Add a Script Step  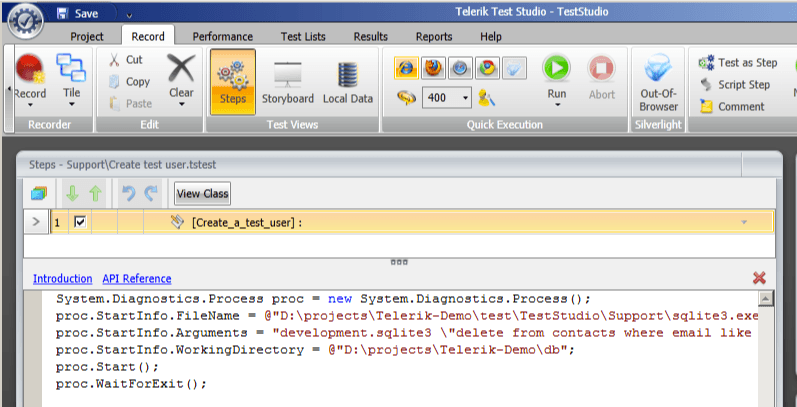click(x=734, y=85)
